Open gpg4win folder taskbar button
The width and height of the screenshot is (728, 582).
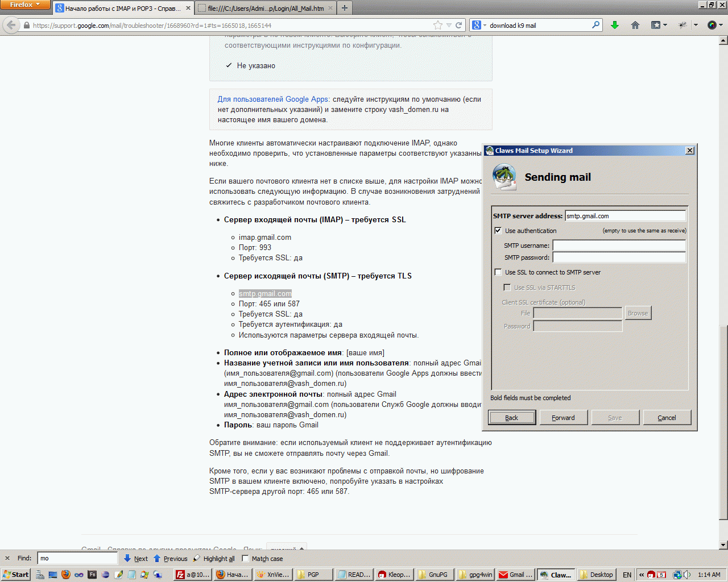point(474,575)
